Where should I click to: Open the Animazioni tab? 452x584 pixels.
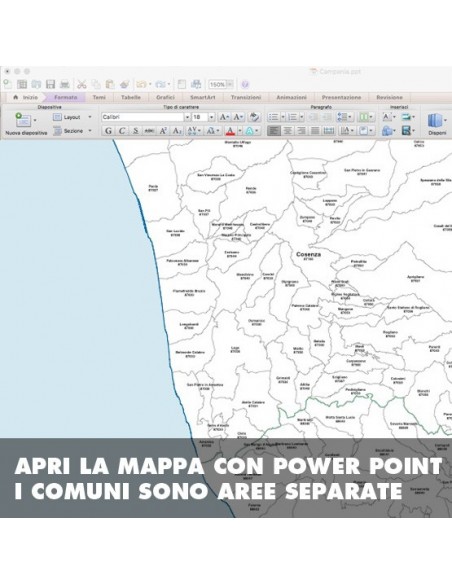pyautogui.click(x=292, y=98)
